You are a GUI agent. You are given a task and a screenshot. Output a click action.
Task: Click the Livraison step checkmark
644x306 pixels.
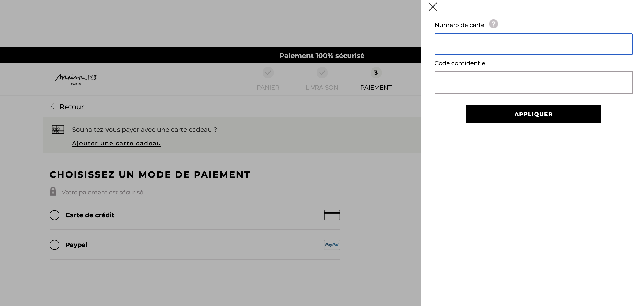322,73
